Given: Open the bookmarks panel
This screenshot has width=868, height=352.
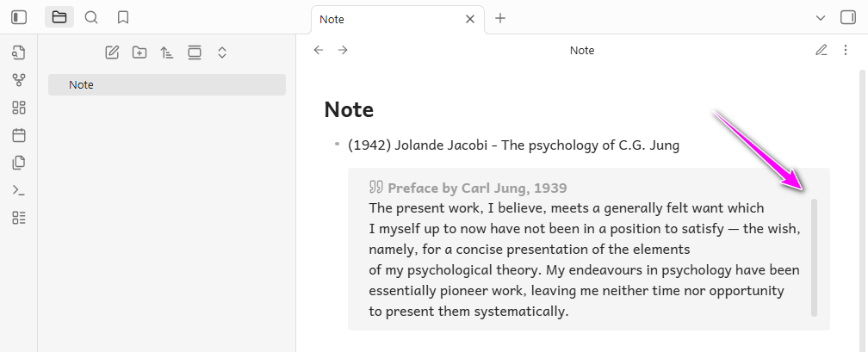Looking at the screenshot, I should tap(123, 17).
